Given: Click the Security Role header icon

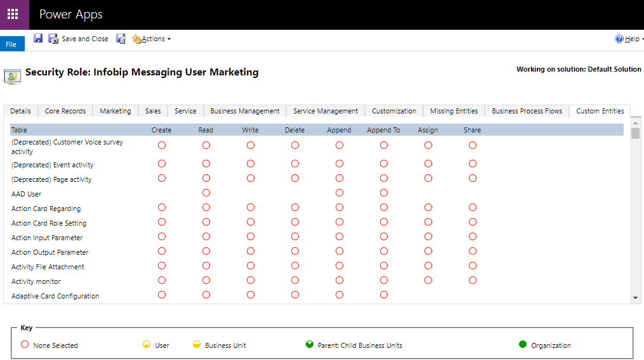Looking at the screenshot, I should pyautogui.click(x=12, y=75).
